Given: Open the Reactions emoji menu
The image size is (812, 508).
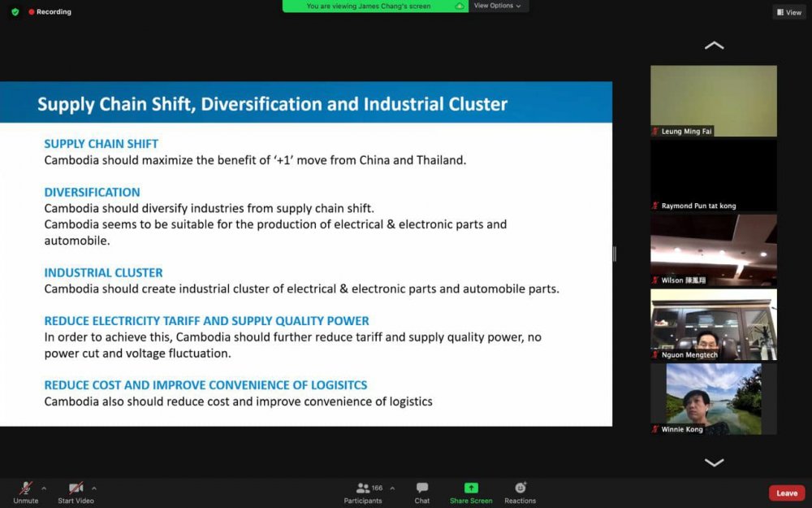Looking at the screenshot, I should tap(520, 488).
